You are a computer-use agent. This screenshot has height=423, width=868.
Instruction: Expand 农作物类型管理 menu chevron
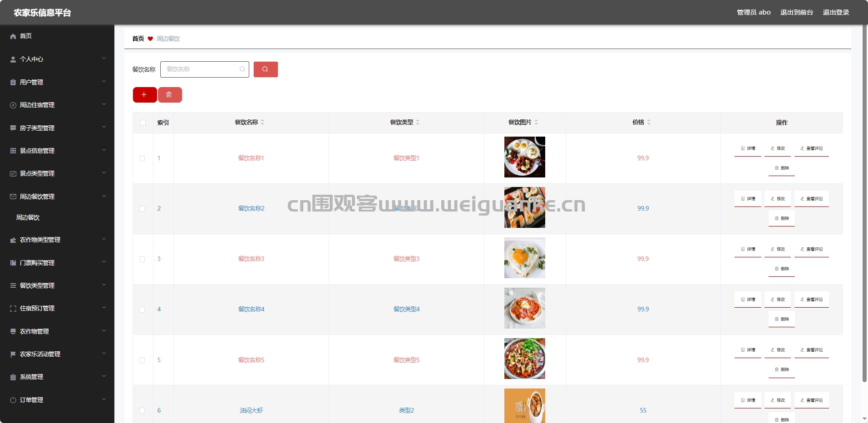104,239
